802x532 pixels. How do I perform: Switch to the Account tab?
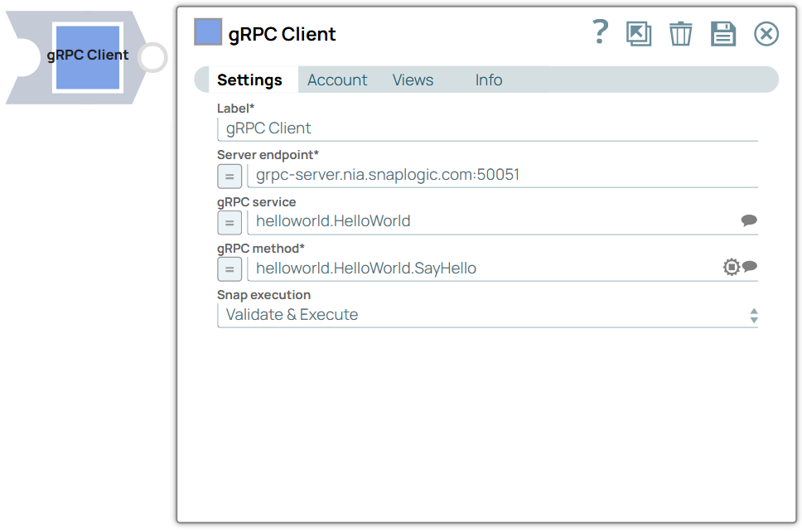point(337,80)
